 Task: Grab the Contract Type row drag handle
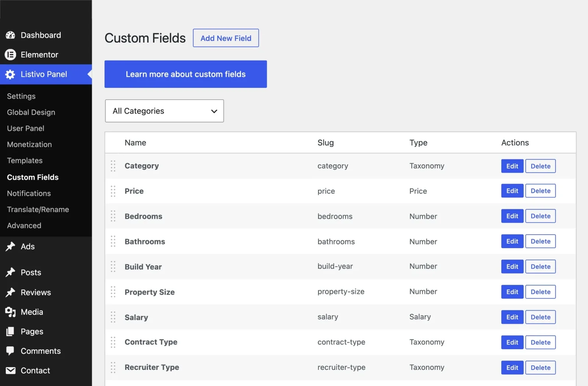[113, 343]
